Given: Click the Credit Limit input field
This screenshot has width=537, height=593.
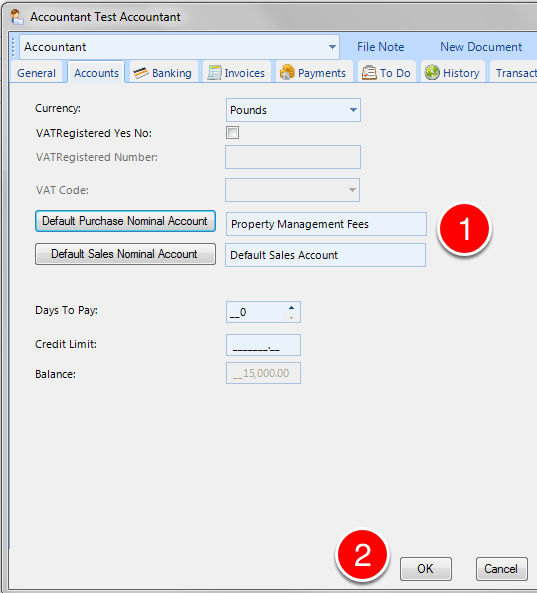Looking at the screenshot, I should click(x=263, y=345).
